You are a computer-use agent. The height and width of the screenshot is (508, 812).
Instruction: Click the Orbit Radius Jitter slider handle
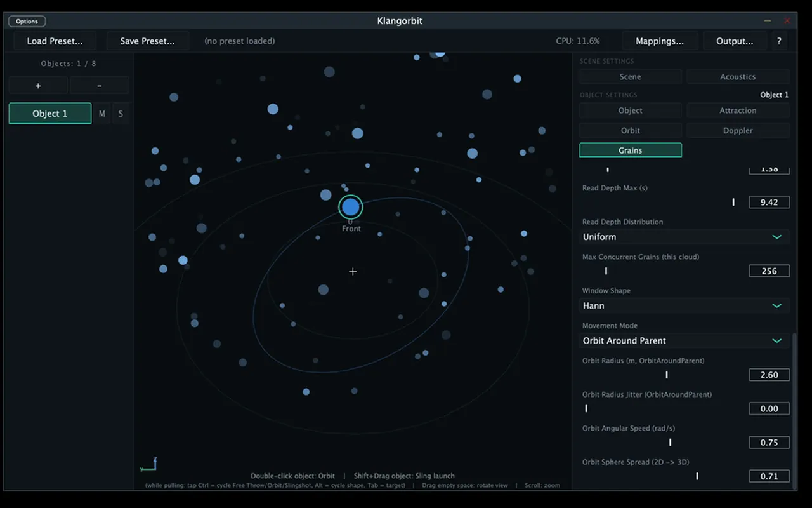pos(586,409)
